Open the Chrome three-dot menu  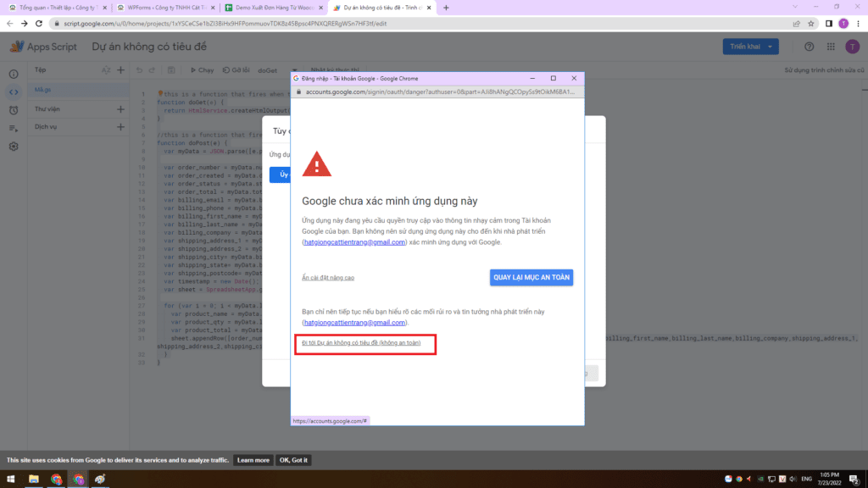(859, 23)
